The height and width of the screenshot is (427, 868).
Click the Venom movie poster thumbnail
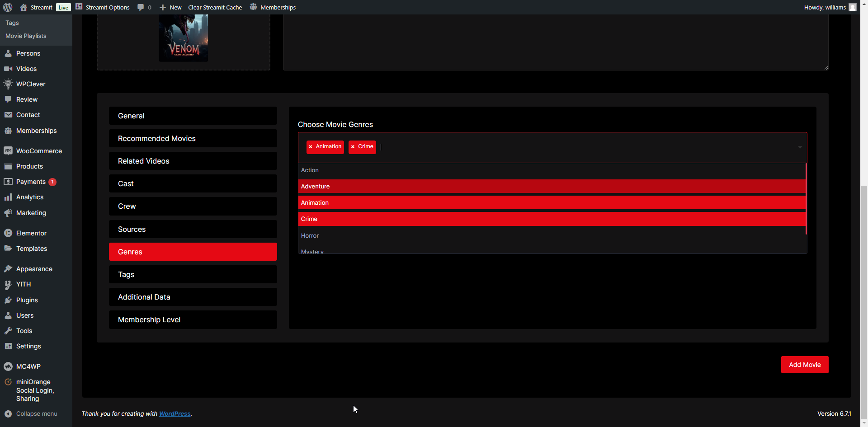click(x=184, y=38)
